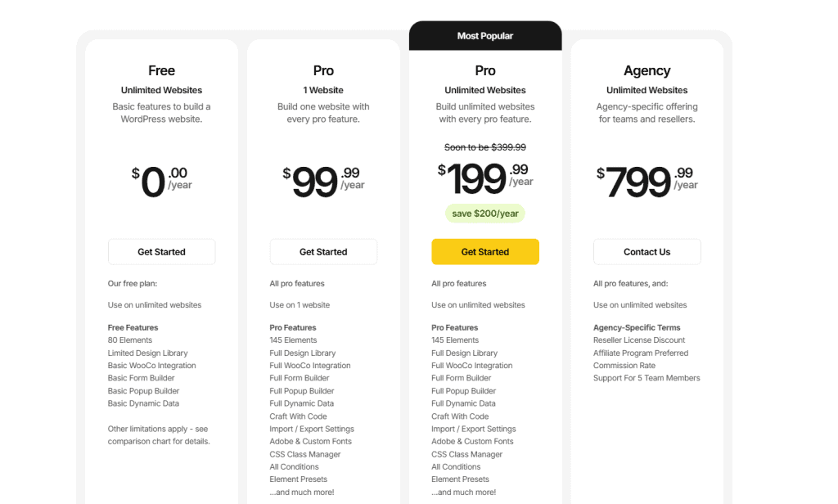Click the Free plan heading
This screenshot has width=838, height=504.
(x=161, y=70)
